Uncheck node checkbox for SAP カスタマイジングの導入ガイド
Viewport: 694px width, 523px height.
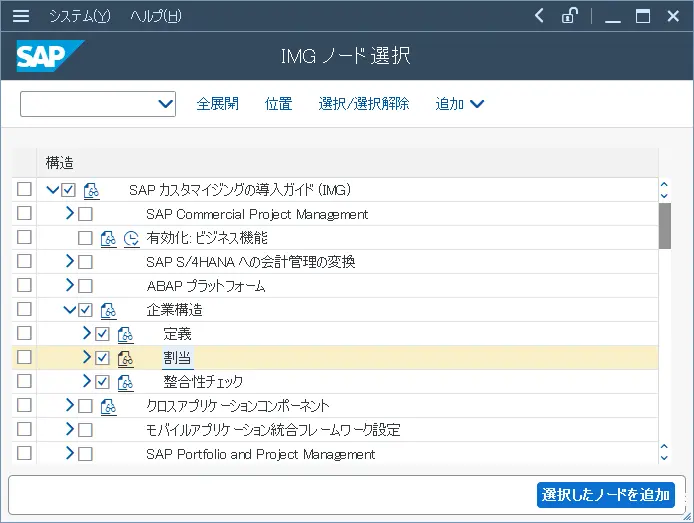68,190
